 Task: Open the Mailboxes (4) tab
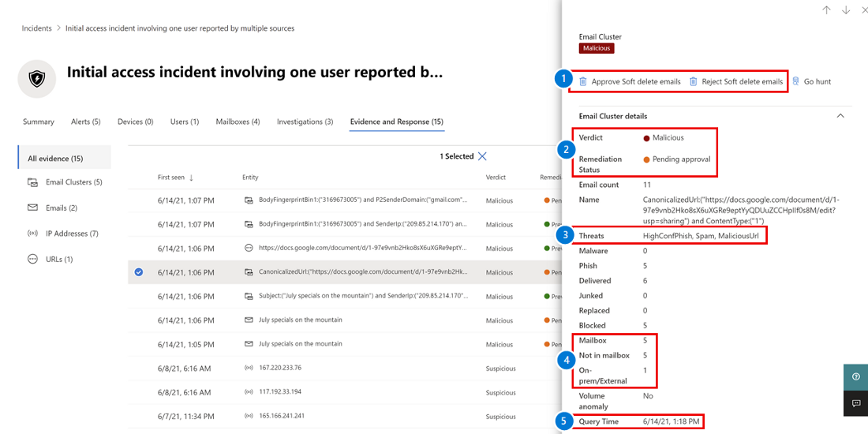point(238,122)
